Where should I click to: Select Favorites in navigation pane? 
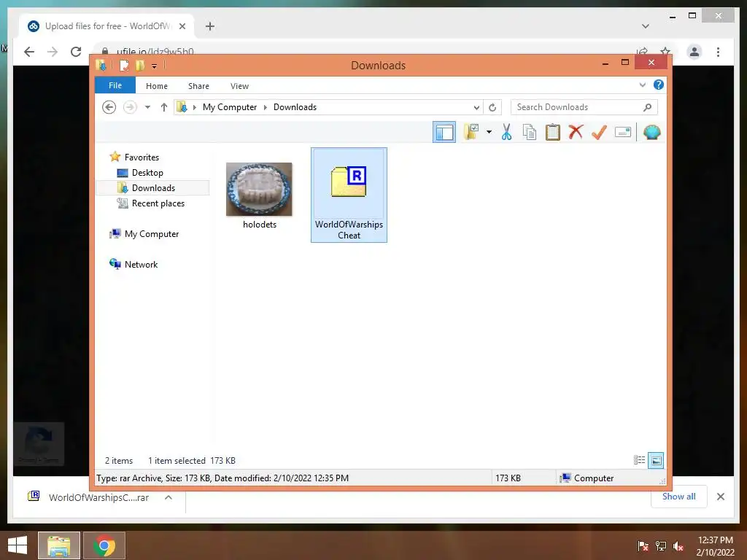pyautogui.click(x=142, y=157)
